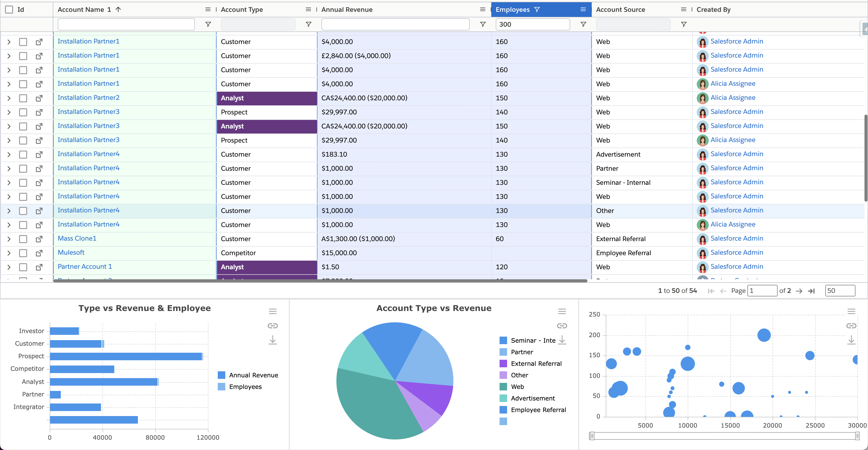This screenshot has height=450, width=868.
Task: Copy link icon of Account Type pie chart
Action: pyautogui.click(x=562, y=326)
